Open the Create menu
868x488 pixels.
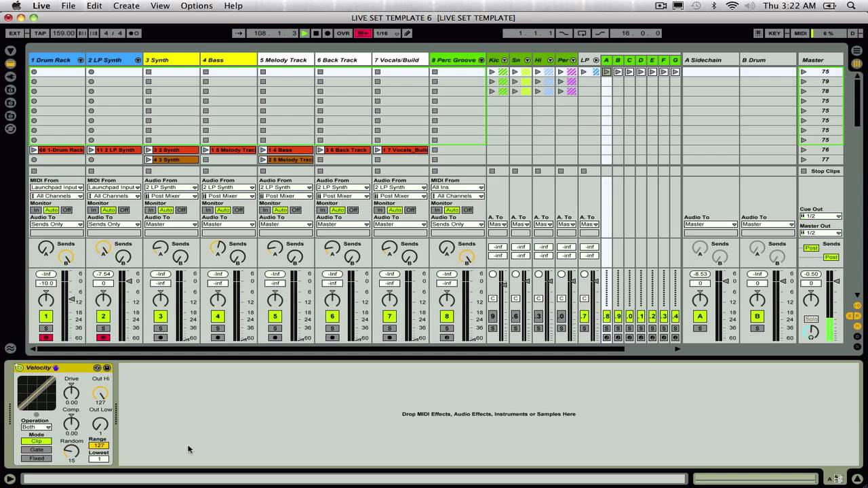tap(126, 6)
